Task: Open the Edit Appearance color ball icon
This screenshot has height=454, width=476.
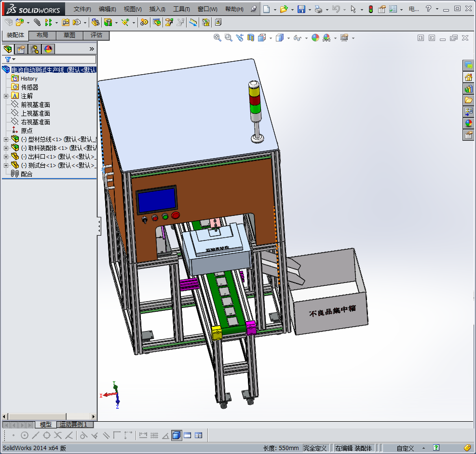Action: (x=315, y=38)
